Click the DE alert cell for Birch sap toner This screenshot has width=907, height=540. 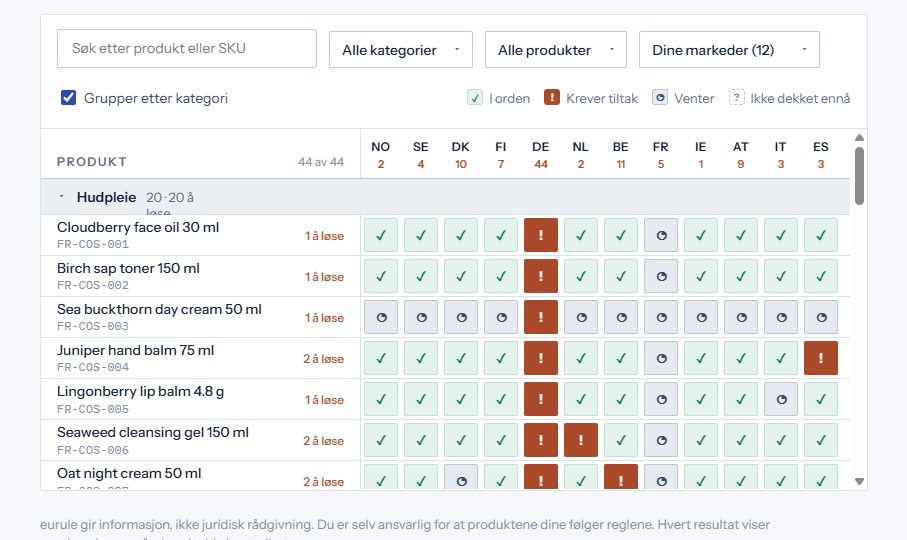tap(541, 276)
